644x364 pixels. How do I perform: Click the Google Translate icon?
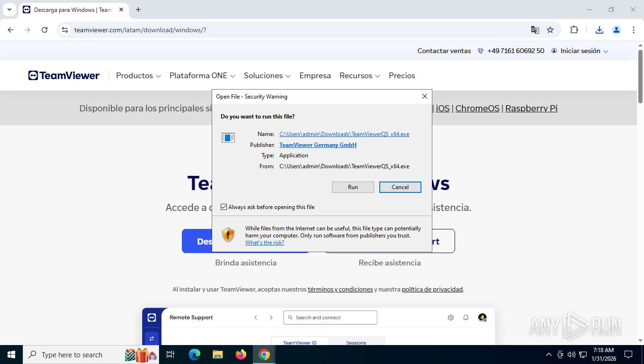click(535, 30)
